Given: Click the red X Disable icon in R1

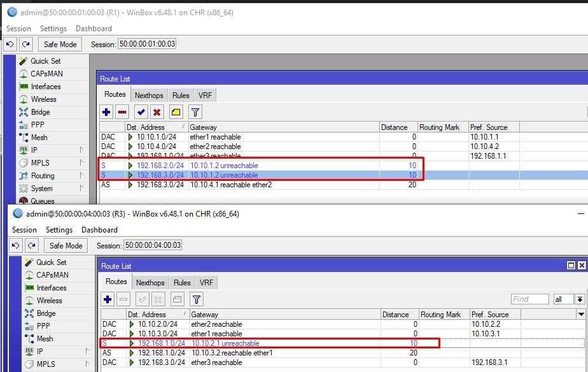Looking at the screenshot, I should pyautogui.click(x=157, y=113).
